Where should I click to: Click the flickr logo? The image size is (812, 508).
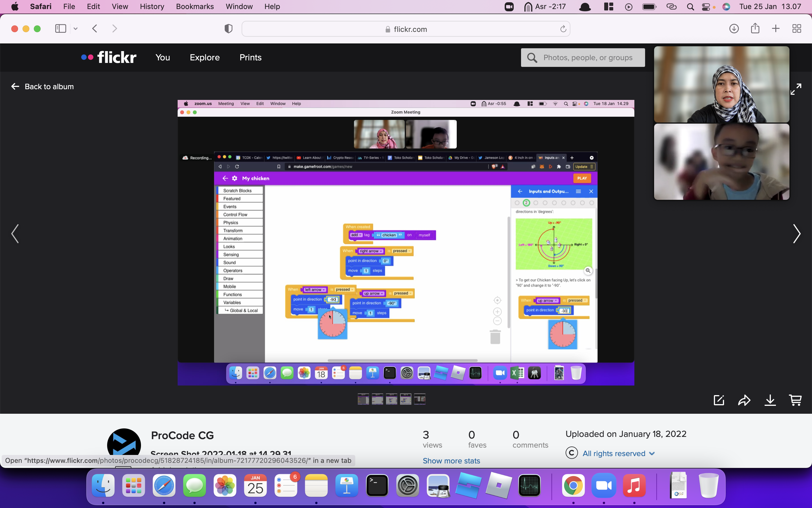[109, 57]
